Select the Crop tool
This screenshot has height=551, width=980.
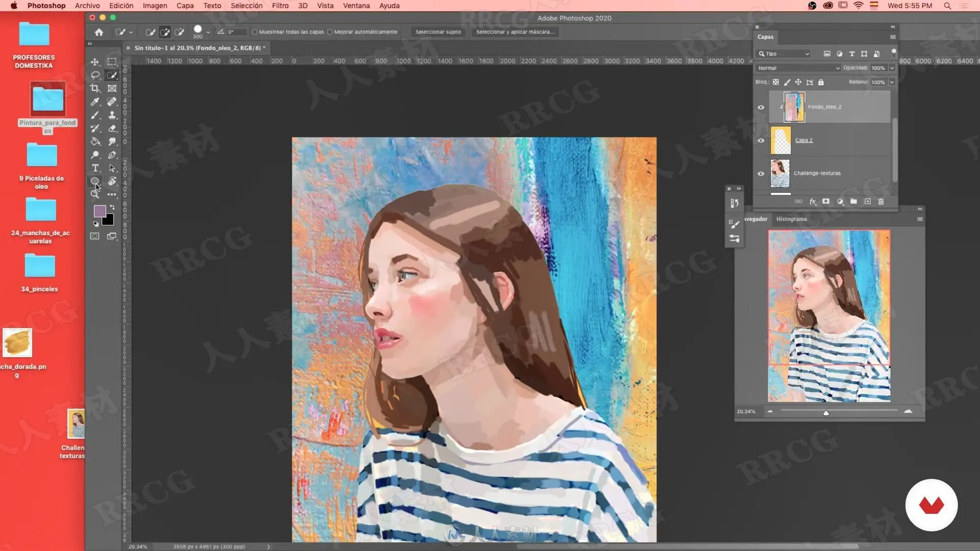coord(95,88)
